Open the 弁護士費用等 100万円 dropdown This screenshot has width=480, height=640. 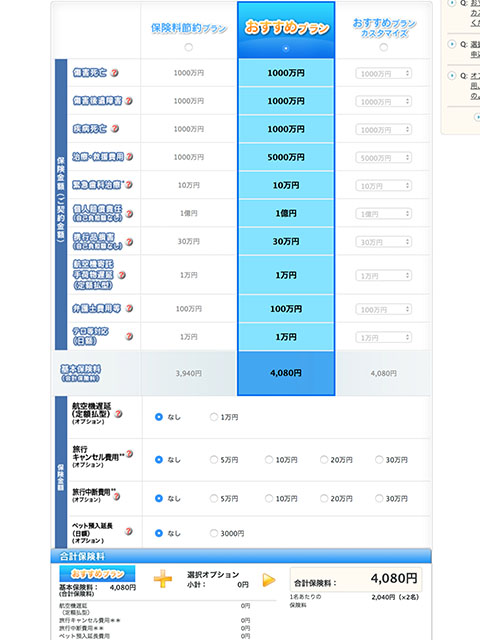coord(383,309)
